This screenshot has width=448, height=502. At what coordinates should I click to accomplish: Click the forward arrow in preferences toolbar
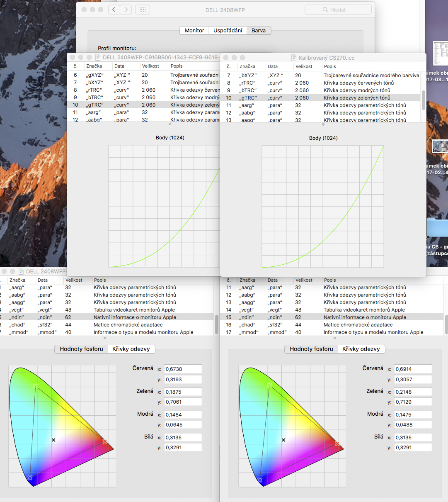tap(126, 10)
